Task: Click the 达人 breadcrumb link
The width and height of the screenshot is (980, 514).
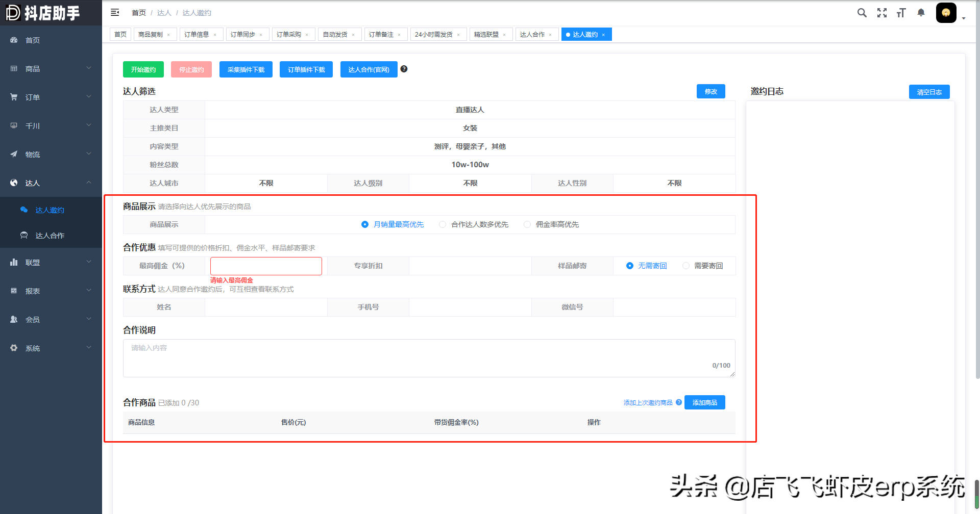Action: pos(164,13)
